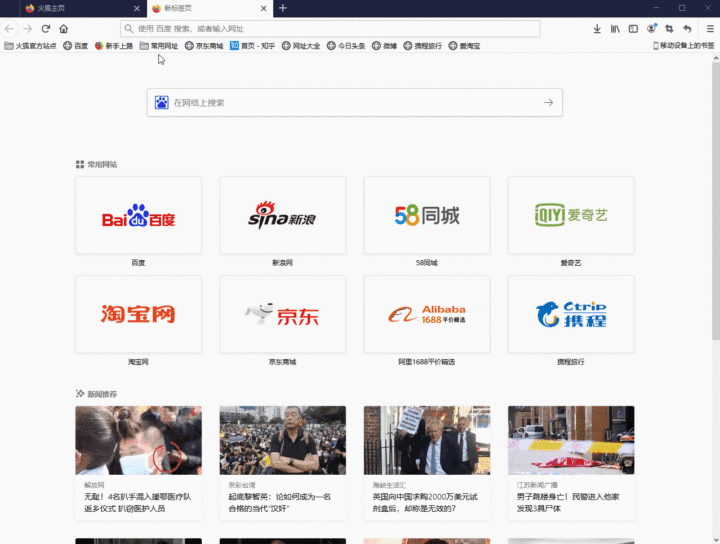Open the Alibaba 1688 site tile
Viewport: 720px width, 544px height.
pos(427,314)
